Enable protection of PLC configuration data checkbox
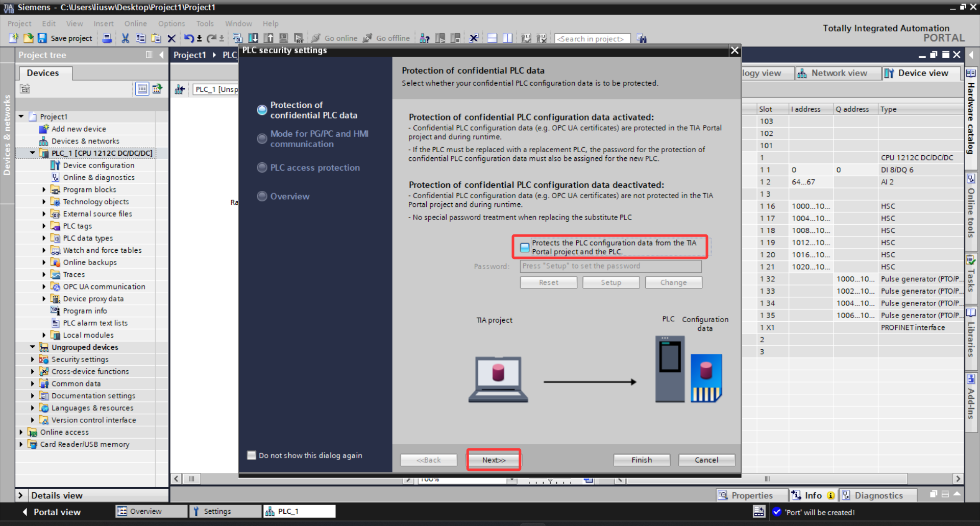 pos(525,248)
